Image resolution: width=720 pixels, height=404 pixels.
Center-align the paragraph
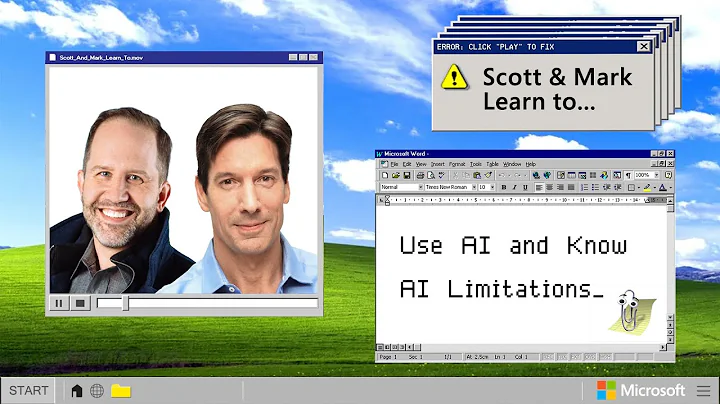point(550,187)
